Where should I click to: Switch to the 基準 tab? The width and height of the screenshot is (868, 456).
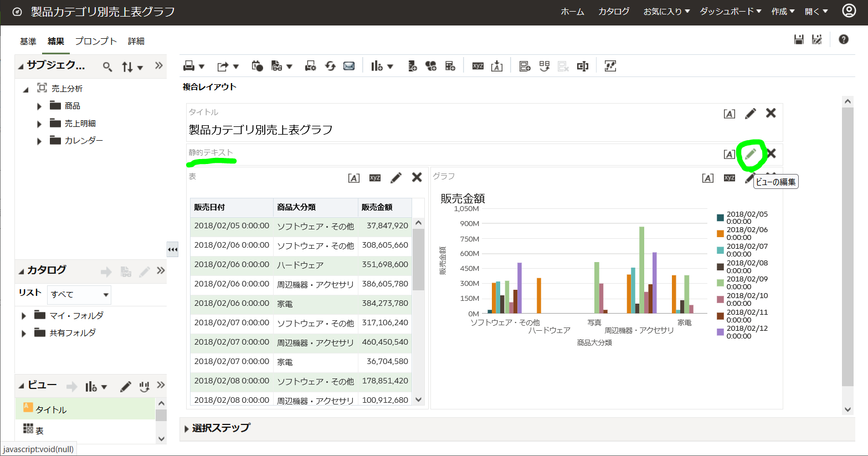tap(28, 41)
